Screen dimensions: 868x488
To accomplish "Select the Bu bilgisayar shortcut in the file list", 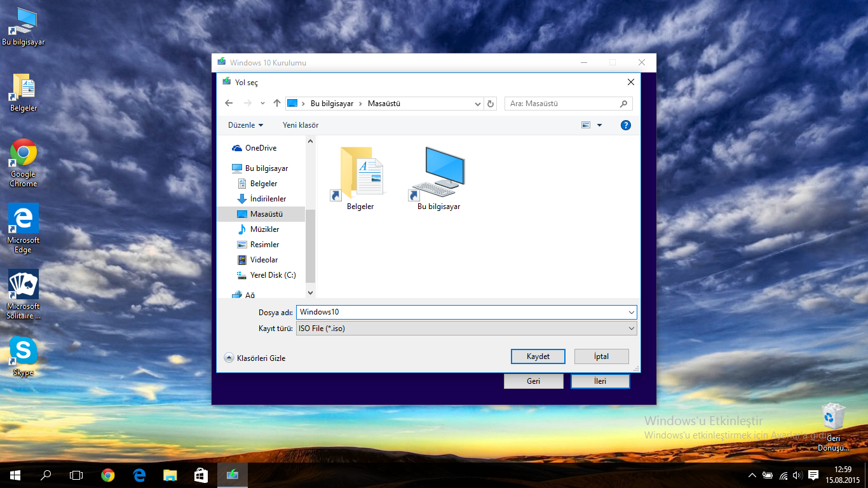I will (x=438, y=179).
